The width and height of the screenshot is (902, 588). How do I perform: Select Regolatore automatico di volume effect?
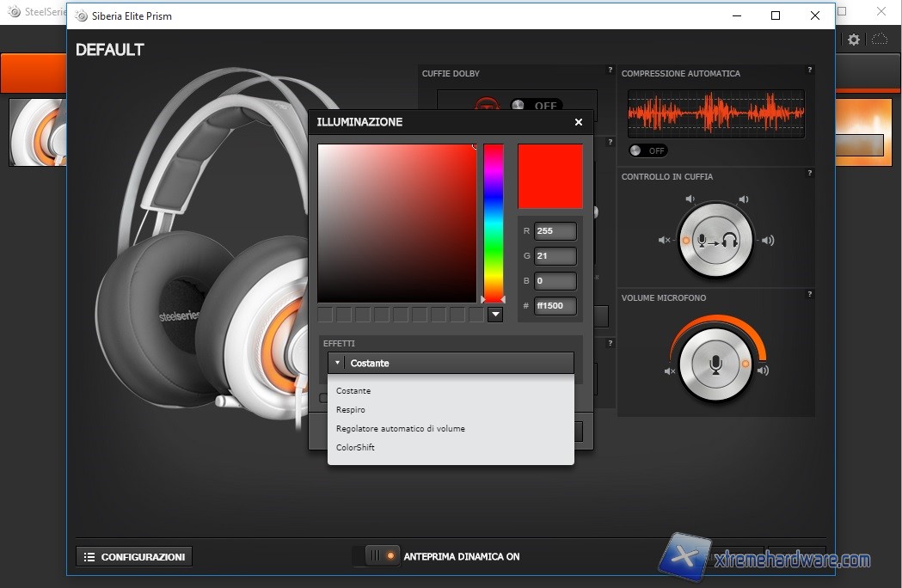pyautogui.click(x=400, y=429)
